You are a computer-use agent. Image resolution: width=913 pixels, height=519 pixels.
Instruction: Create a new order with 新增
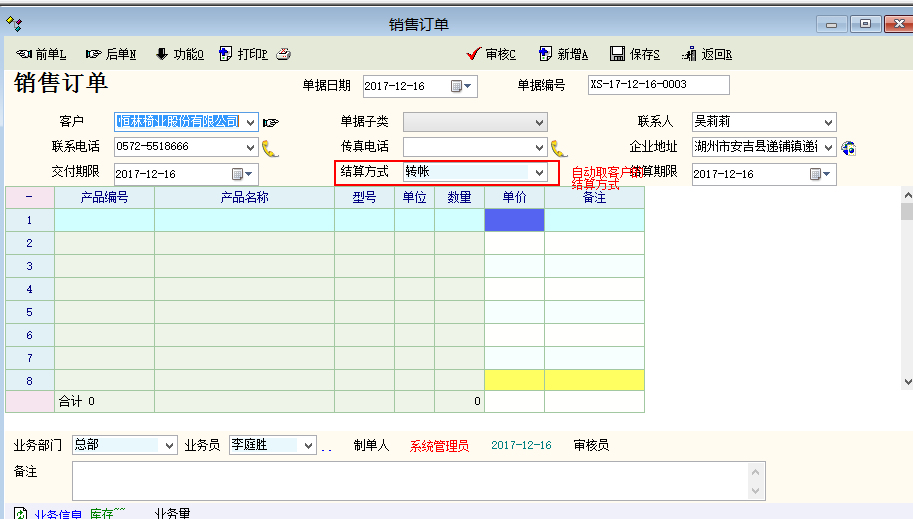click(563, 54)
